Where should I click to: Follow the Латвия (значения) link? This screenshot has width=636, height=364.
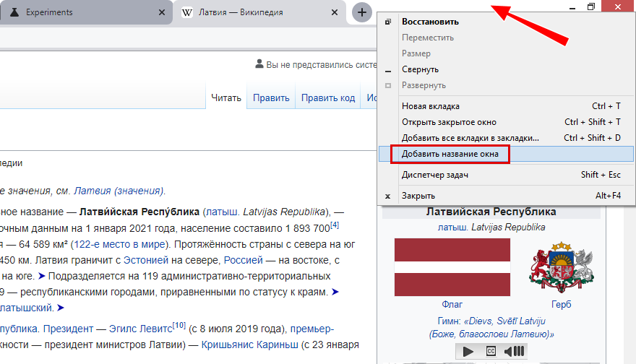pyautogui.click(x=119, y=191)
